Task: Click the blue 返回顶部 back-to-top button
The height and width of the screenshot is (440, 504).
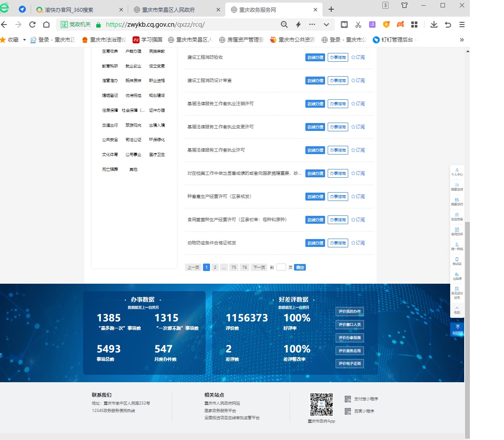Action: (x=457, y=329)
